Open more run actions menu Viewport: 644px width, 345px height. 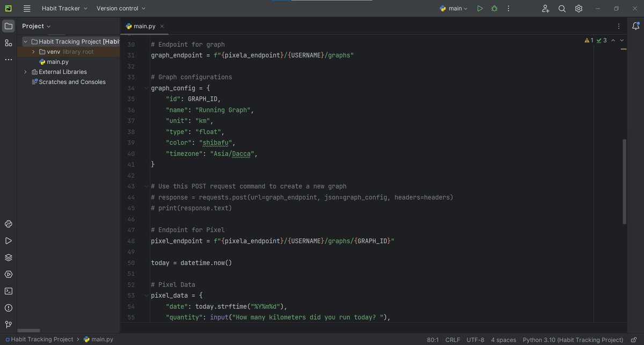508,9
